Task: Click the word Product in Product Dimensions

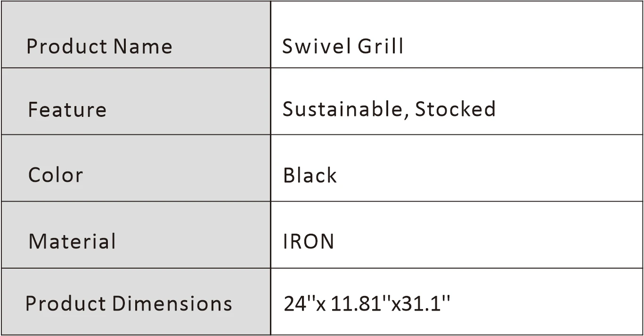Action: 65,303
